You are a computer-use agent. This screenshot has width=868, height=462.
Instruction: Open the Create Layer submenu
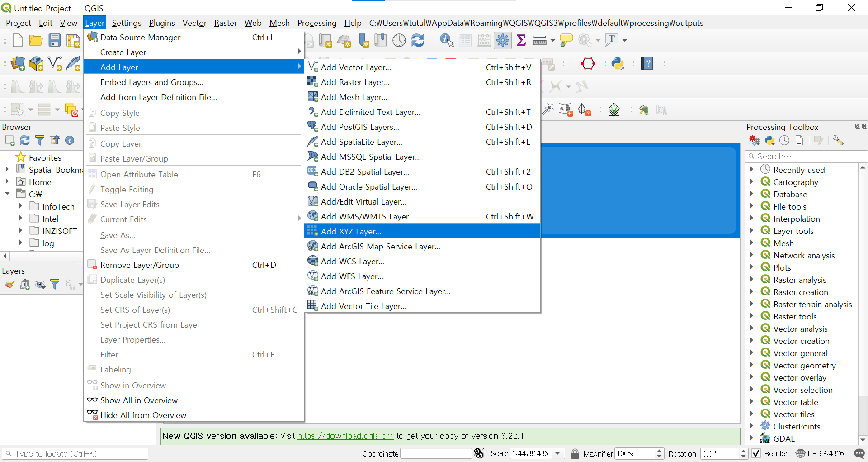point(194,52)
